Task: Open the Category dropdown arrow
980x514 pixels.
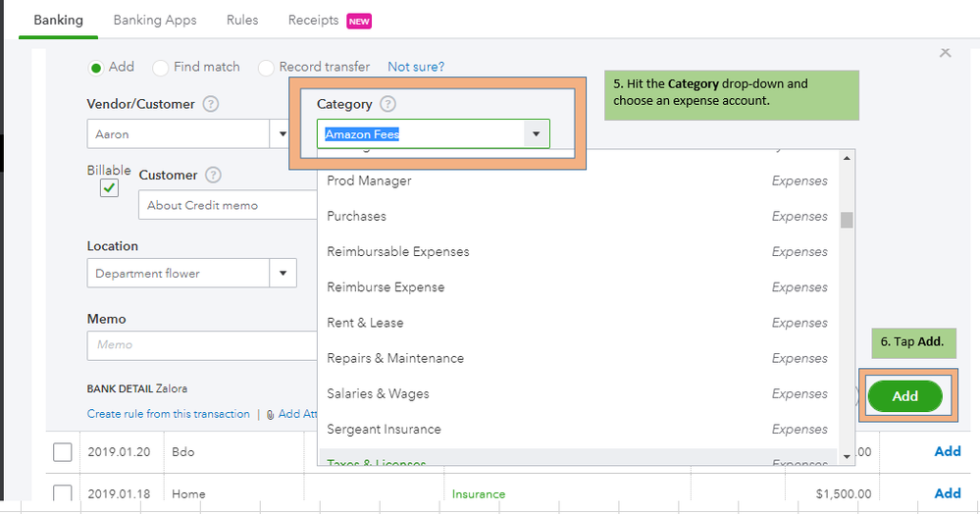Action: coord(537,134)
